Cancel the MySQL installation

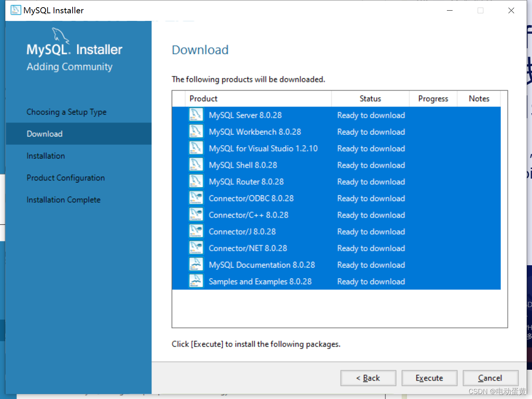click(x=491, y=378)
